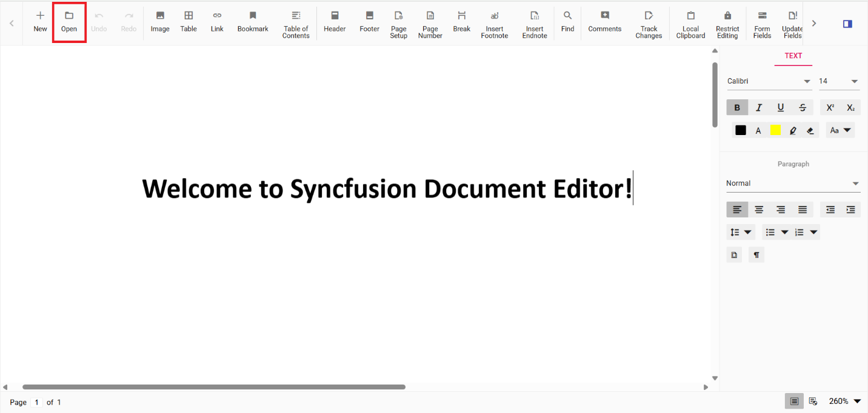This screenshot has width=868, height=413.
Task: Expand the zoom level dropdown showing 260%
Action: 844,401
